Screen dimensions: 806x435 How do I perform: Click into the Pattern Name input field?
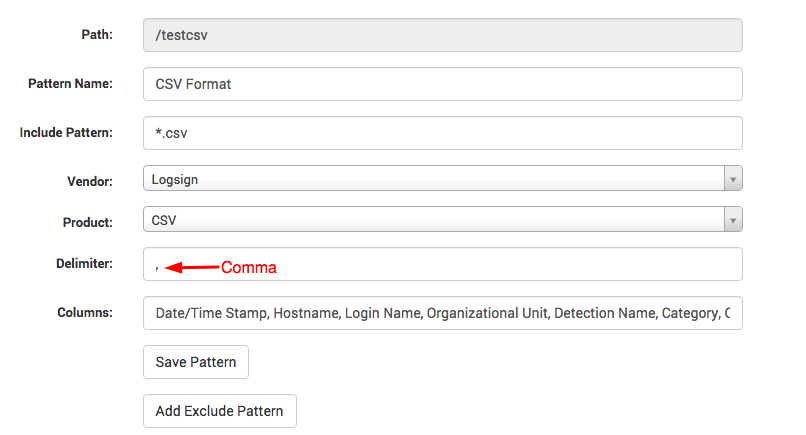coord(443,84)
